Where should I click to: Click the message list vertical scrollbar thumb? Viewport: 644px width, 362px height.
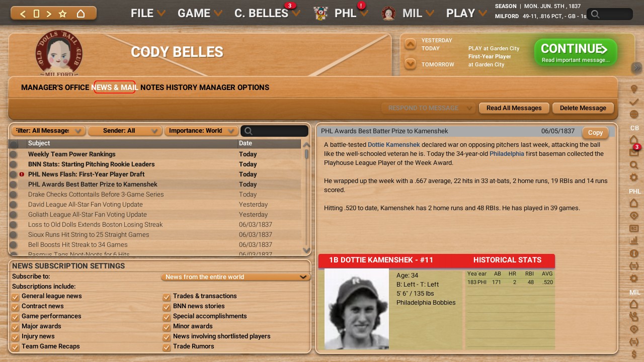click(306, 155)
